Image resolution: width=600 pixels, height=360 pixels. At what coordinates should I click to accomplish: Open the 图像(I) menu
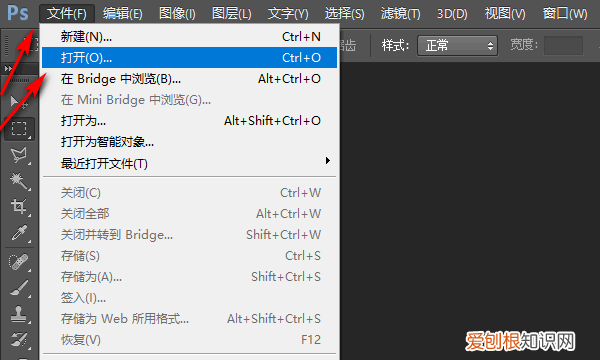click(x=177, y=14)
